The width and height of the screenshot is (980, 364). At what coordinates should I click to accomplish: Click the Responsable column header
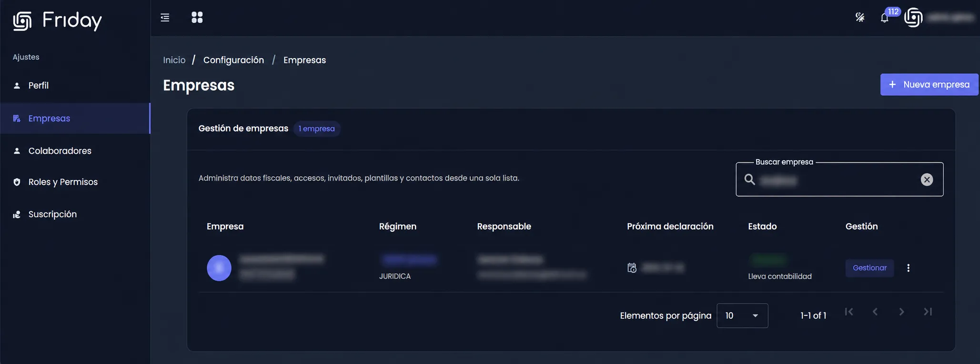504,226
